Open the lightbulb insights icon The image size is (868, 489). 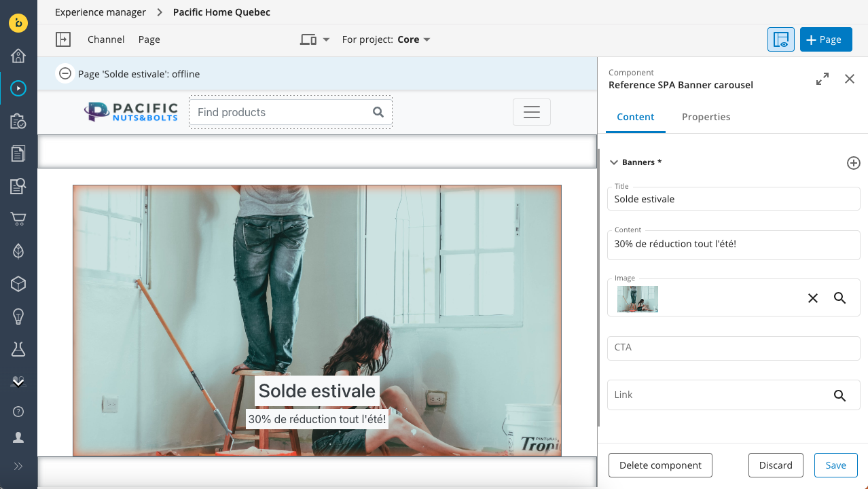pos(18,316)
